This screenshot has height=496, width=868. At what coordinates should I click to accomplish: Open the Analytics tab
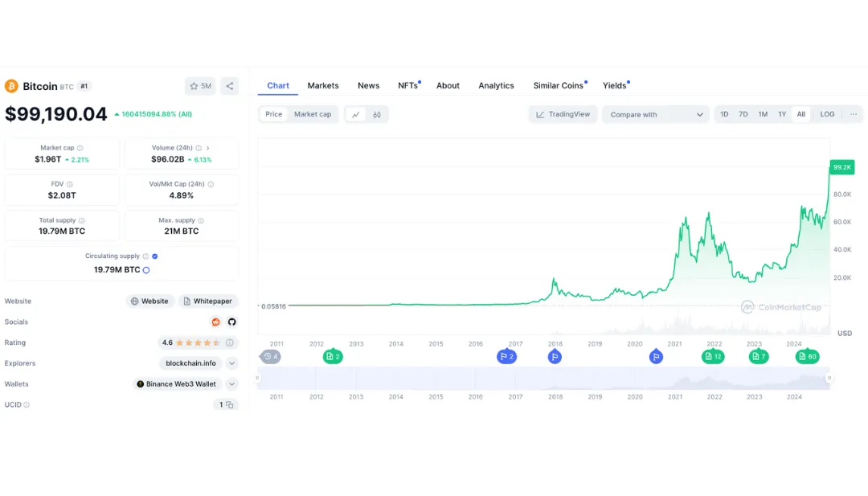(x=496, y=86)
